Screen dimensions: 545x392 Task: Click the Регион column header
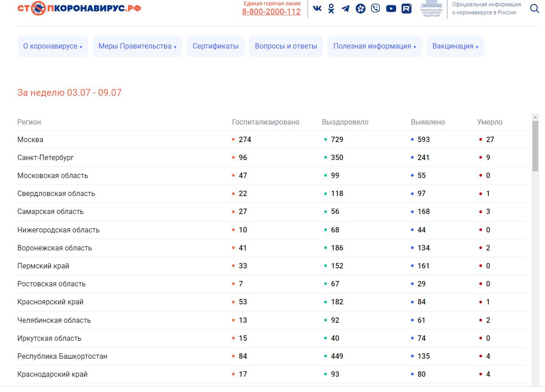click(29, 122)
